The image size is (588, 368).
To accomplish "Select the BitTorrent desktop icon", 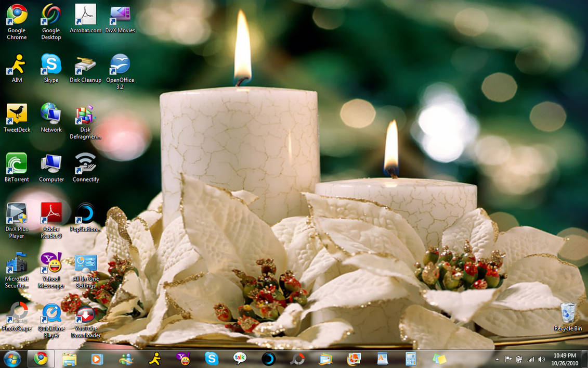I will pyautogui.click(x=17, y=168).
